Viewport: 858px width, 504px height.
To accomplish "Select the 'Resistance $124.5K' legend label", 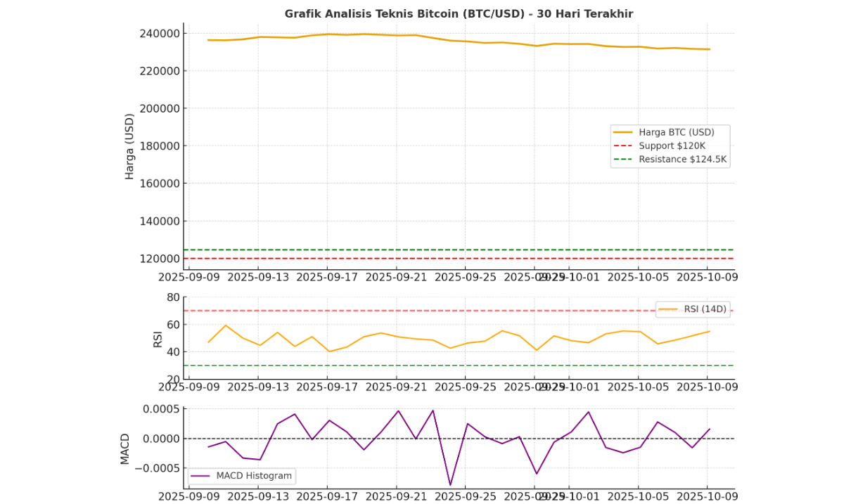I will 682,160.
